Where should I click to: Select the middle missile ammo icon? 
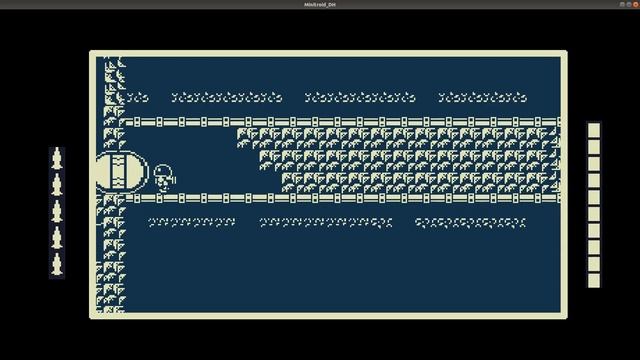(57, 211)
